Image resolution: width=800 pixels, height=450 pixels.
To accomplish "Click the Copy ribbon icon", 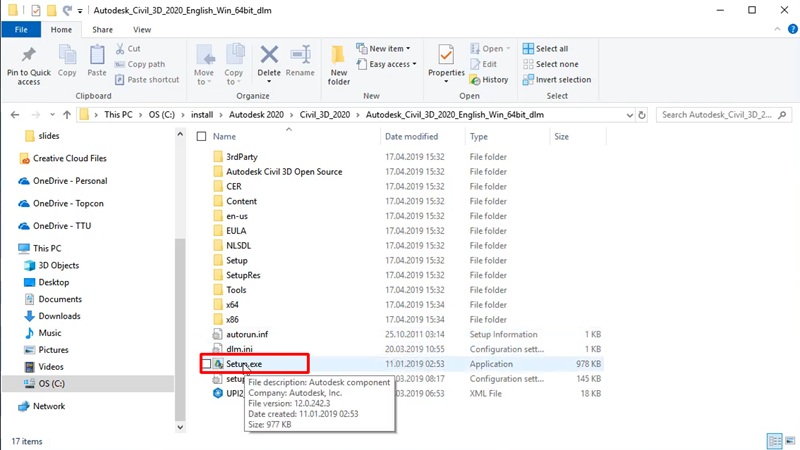I will pos(67,55).
